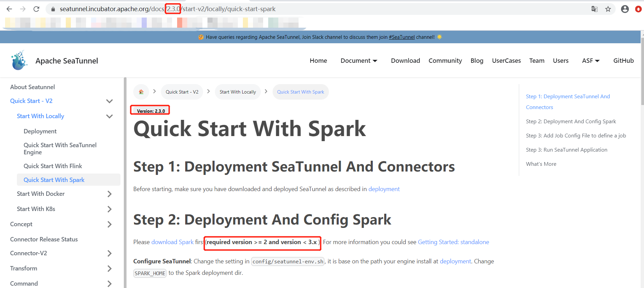Expand the Command section chevron
Screen dimensions: 644x288
(x=109, y=284)
